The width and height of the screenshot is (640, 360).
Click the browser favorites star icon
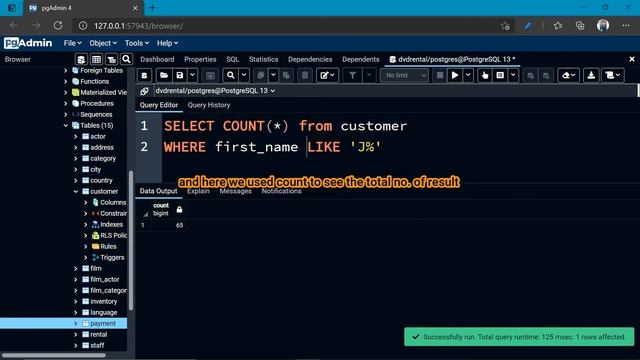coord(558,26)
